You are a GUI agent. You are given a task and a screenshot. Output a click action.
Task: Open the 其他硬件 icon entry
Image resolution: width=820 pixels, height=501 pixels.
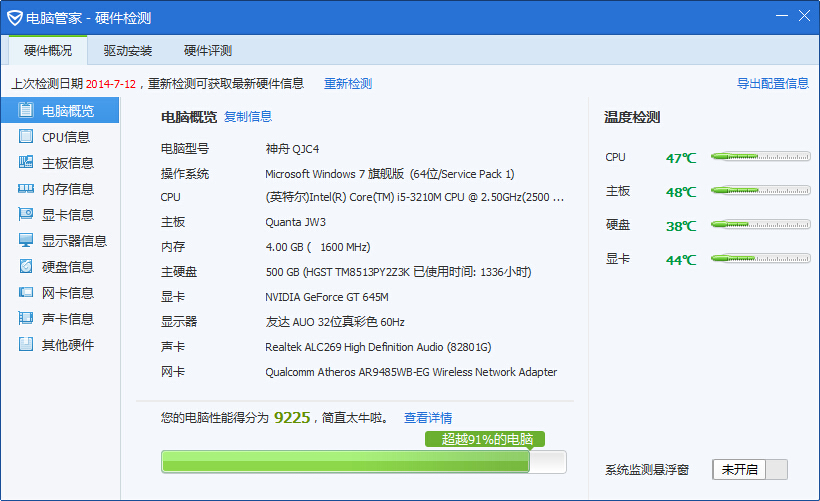(x=26, y=344)
